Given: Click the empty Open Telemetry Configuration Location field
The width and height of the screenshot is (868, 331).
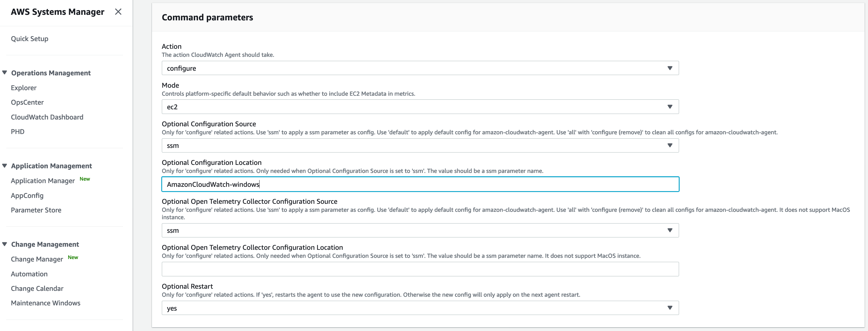Looking at the screenshot, I should 420,269.
